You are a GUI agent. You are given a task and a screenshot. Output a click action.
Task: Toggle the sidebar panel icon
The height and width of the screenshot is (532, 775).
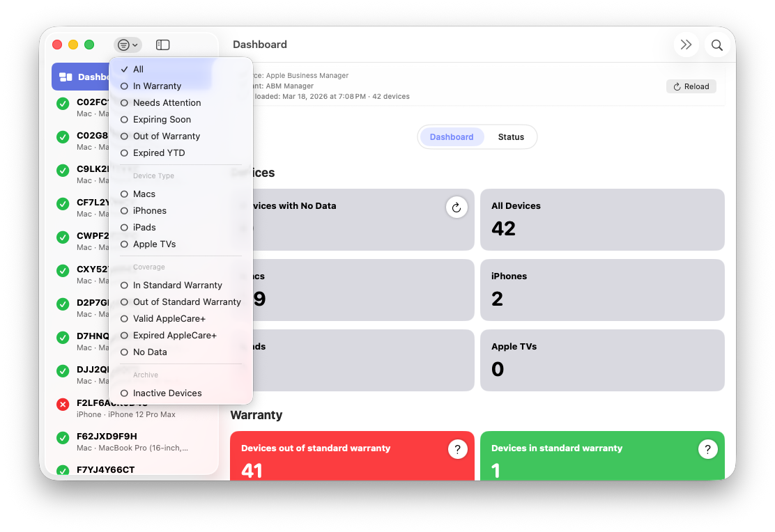click(x=162, y=45)
